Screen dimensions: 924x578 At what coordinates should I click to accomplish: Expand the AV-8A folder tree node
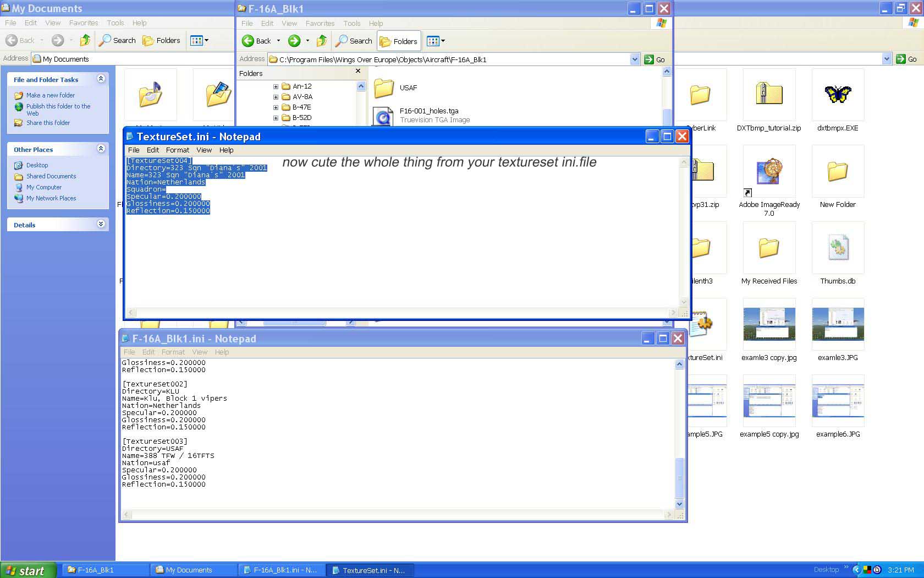[x=276, y=97]
